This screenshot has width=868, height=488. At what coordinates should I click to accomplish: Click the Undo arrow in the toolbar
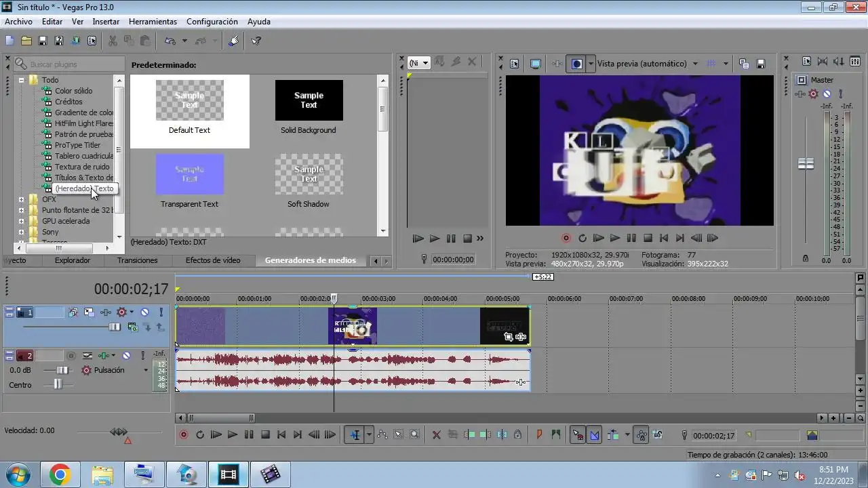pyautogui.click(x=170, y=41)
